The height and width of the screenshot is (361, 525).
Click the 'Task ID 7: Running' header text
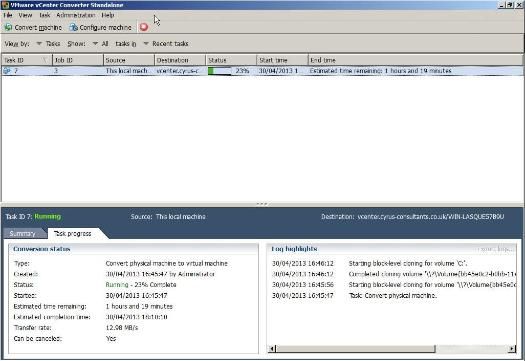pyautogui.click(x=33, y=217)
